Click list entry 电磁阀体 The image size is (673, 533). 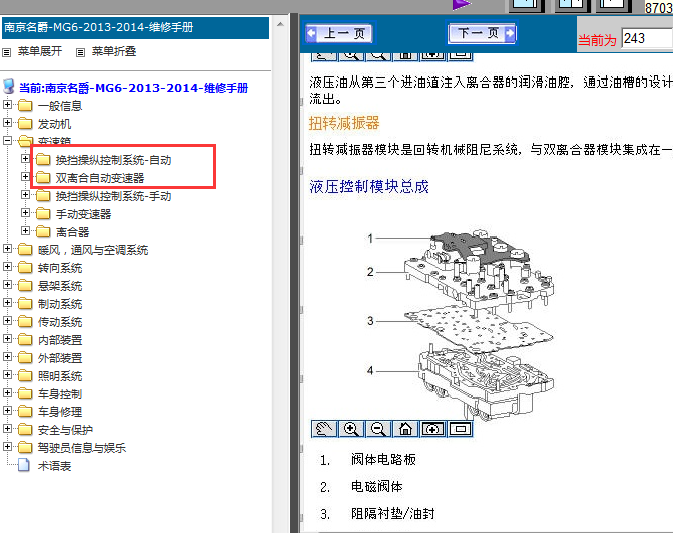click(x=376, y=487)
